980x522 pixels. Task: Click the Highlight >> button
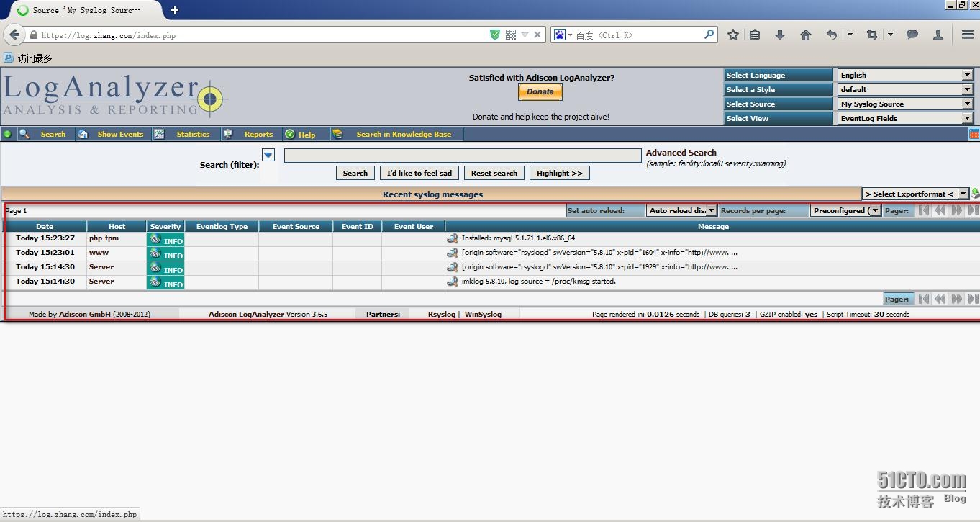(x=560, y=173)
